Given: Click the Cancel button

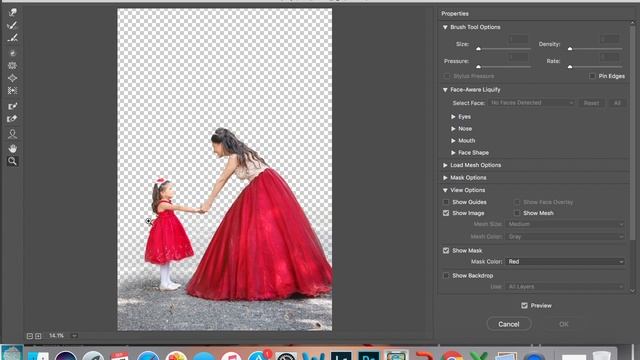Looking at the screenshot, I should click(x=509, y=324).
